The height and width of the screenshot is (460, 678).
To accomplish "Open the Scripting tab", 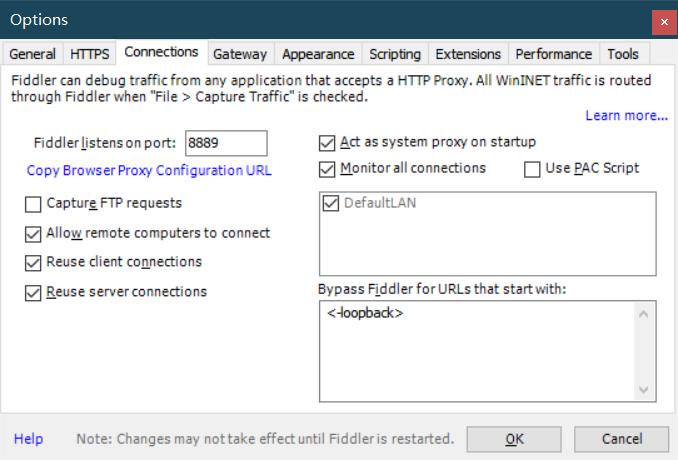I will [395, 54].
